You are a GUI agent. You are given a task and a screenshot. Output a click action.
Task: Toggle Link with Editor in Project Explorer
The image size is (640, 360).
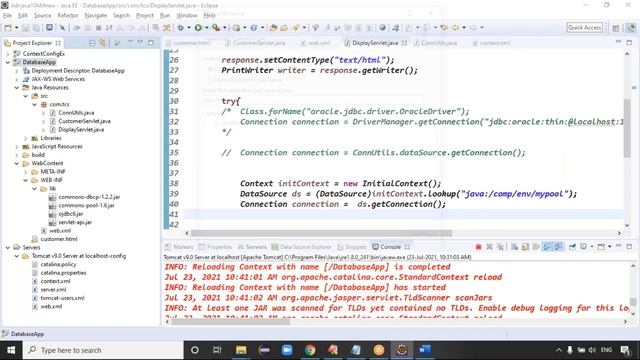coord(102,43)
